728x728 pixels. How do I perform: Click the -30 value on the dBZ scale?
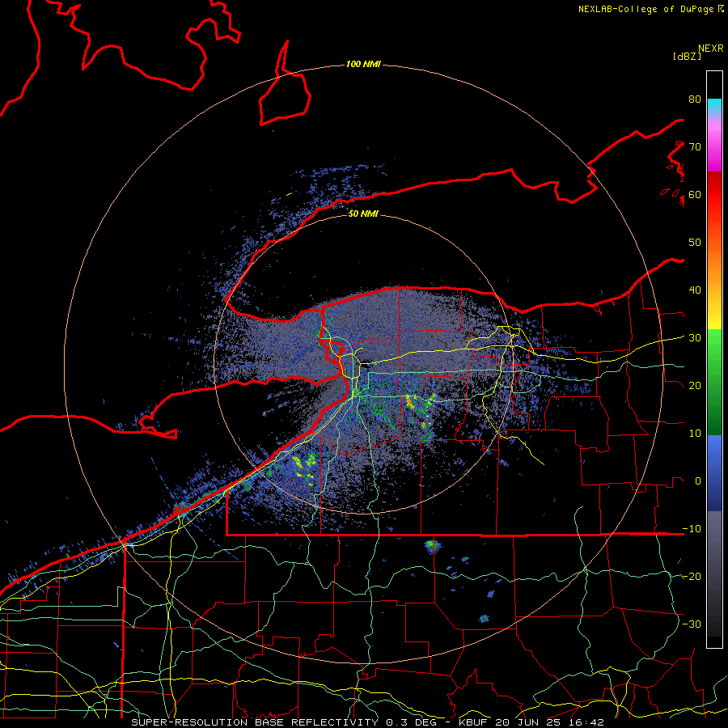point(692,624)
